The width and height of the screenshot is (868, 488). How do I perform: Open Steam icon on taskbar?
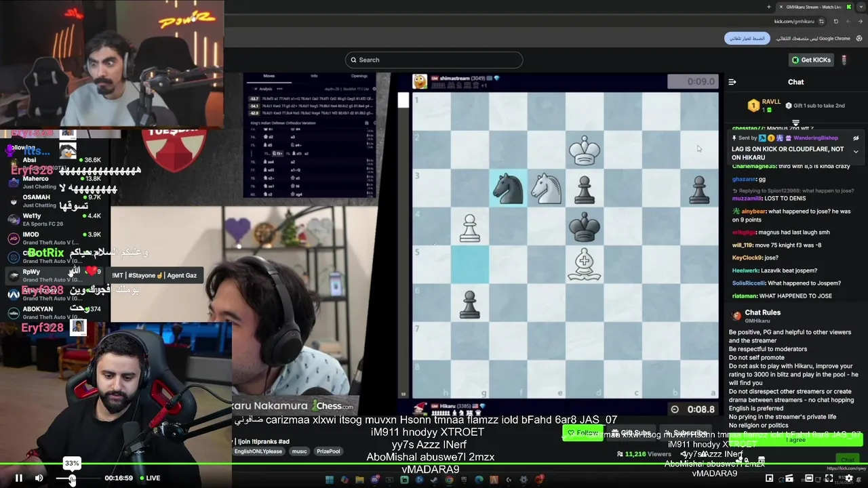(x=434, y=480)
